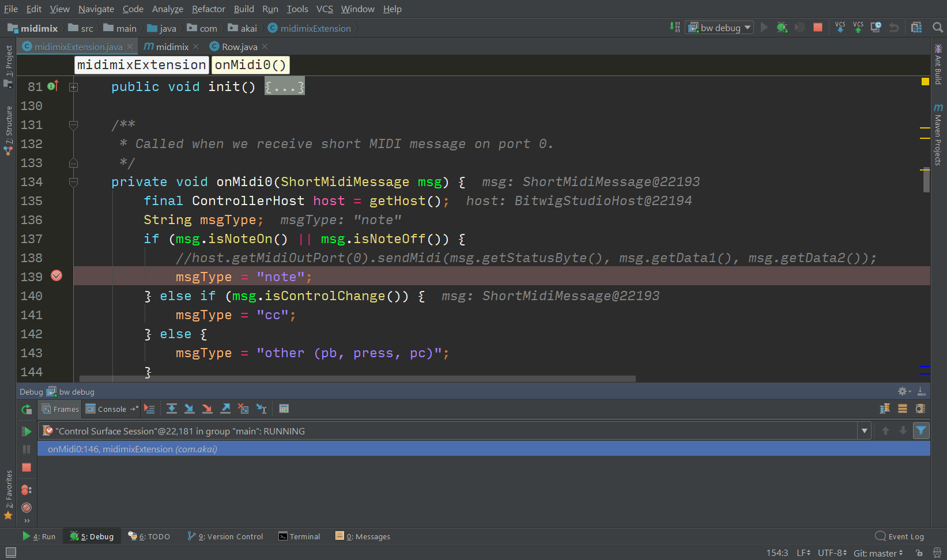Toggle Mute Breakpoints icon
947x560 pixels.
tap(27, 508)
